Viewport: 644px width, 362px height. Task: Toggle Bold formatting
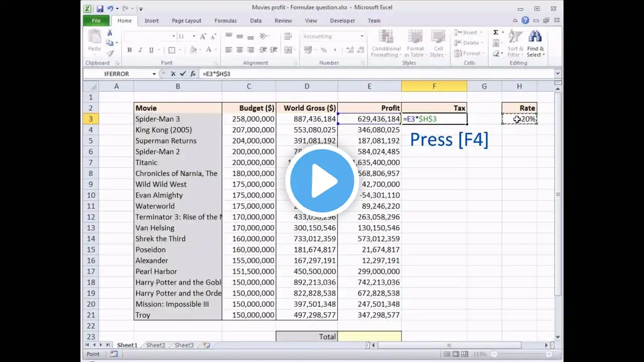point(130,50)
